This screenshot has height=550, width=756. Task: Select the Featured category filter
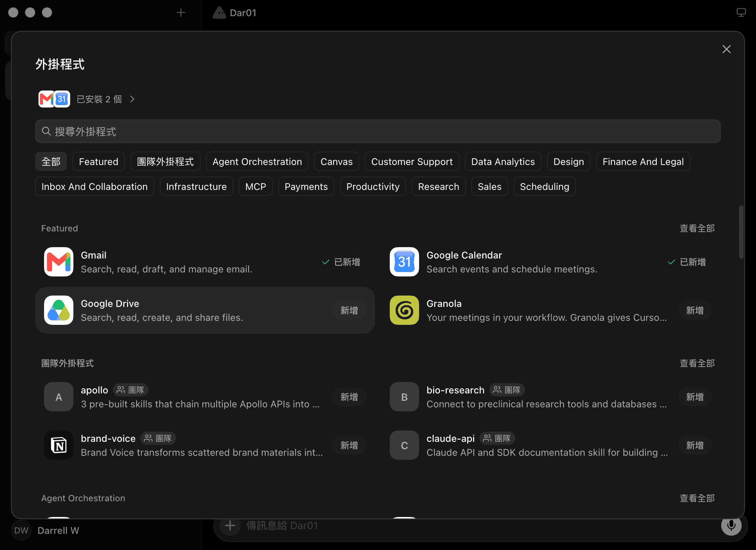click(99, 161)
